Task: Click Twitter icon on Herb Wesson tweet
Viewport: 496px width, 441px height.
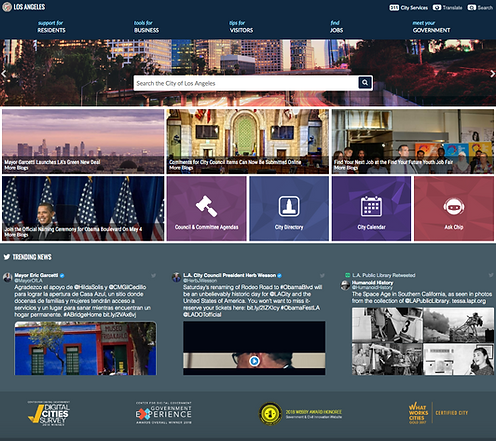Action: click(x=322, y=275)
